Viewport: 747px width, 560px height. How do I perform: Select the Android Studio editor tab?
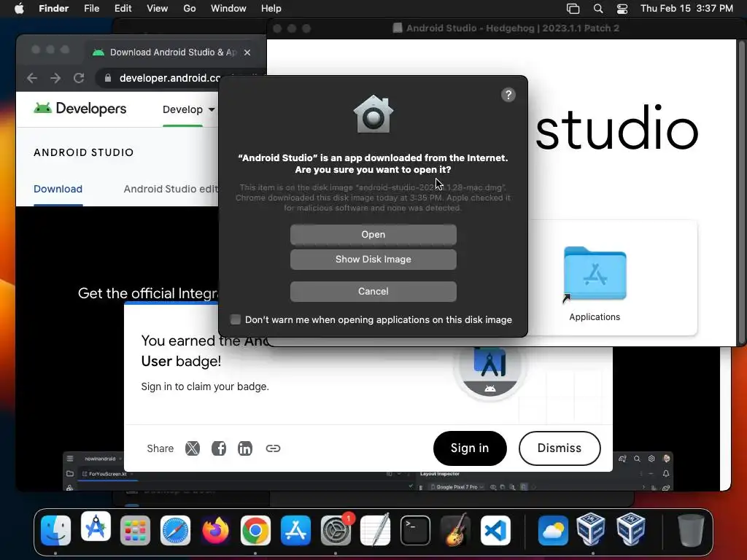click(171, 189)
